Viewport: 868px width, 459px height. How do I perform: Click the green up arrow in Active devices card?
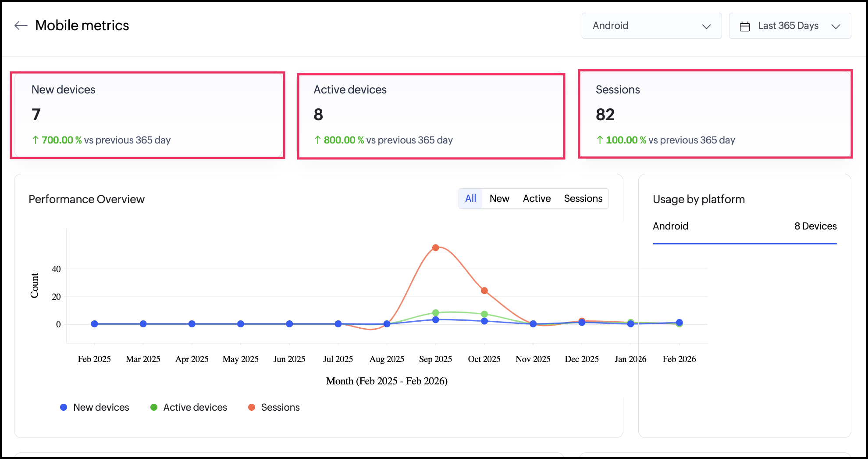[x=318, y=140]
